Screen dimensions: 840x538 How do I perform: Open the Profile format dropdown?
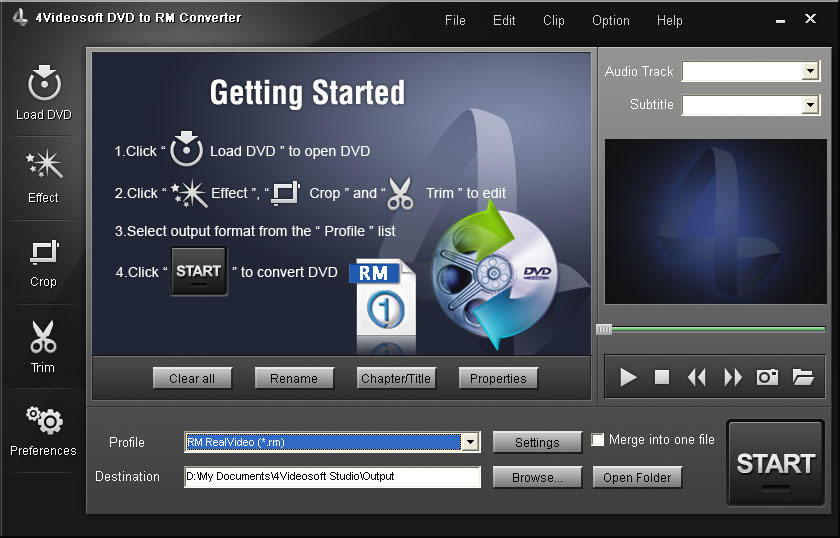469,442
